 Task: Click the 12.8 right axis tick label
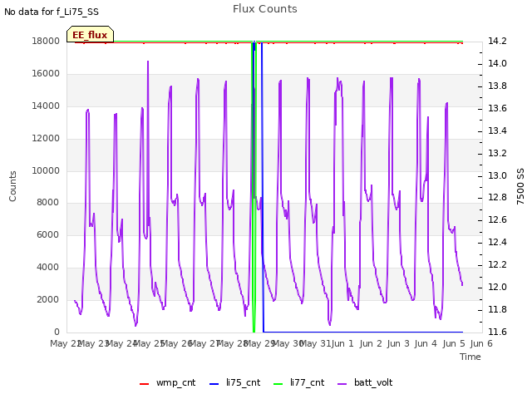(497, 198)
